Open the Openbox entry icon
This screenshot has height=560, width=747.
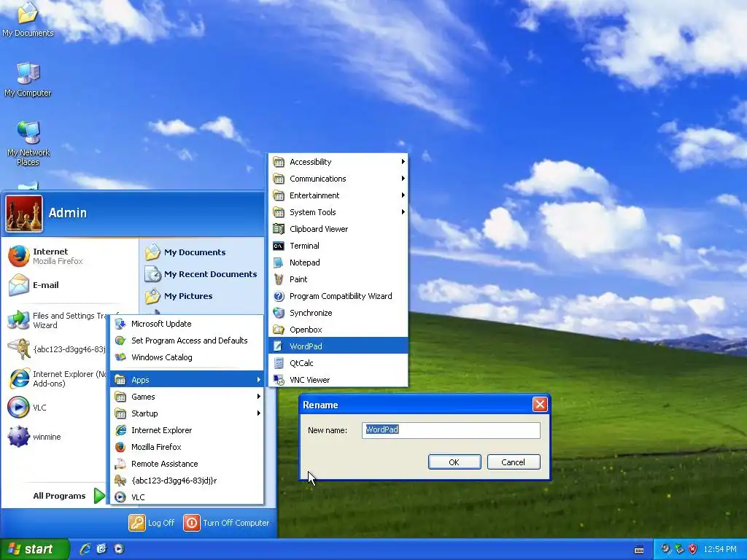(279, 330)
